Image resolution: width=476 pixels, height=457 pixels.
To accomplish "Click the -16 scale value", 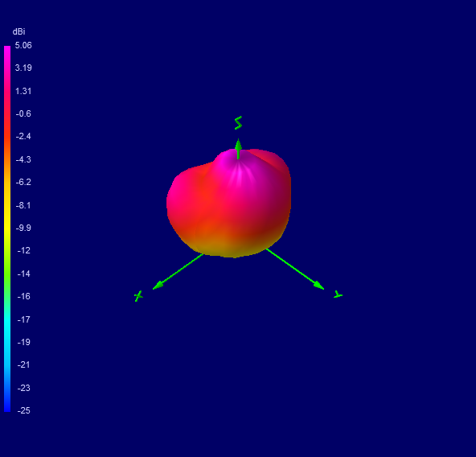I will [x=23, y=296].
